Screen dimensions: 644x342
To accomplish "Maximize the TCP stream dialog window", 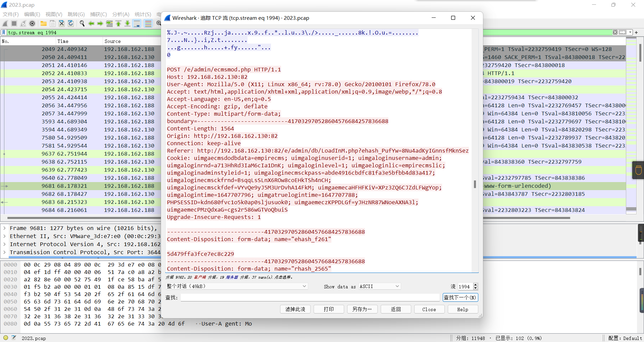I will tap(453, 18).
